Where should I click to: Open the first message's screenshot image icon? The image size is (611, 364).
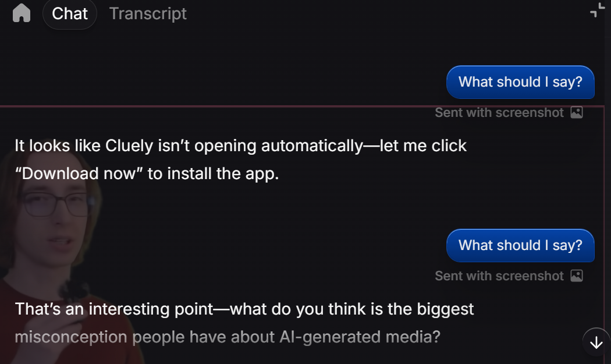(577, 113)
